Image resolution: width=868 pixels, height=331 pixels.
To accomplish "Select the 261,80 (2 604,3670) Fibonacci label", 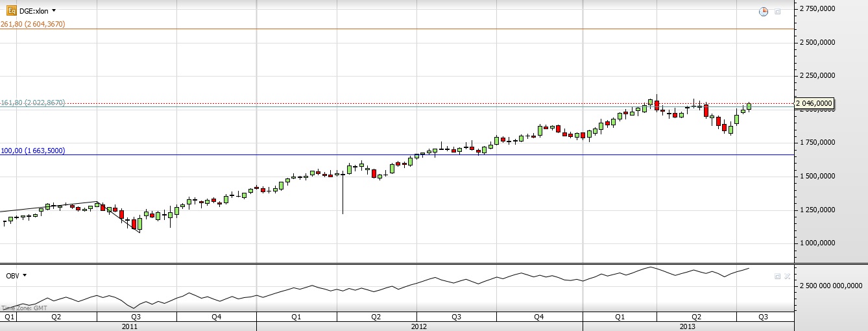I will tap(32, 24).
